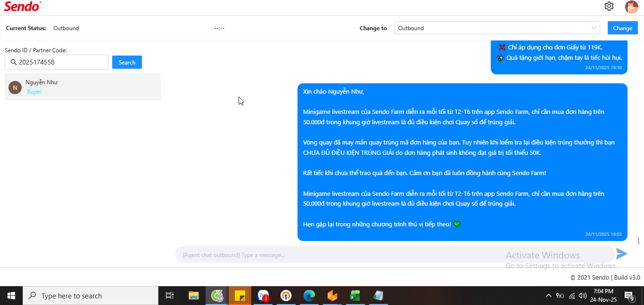Click the Buyer tag under Nguyễn Như
Image resolution: width=644 pixels, height=305 pixels.
(34, 92)
